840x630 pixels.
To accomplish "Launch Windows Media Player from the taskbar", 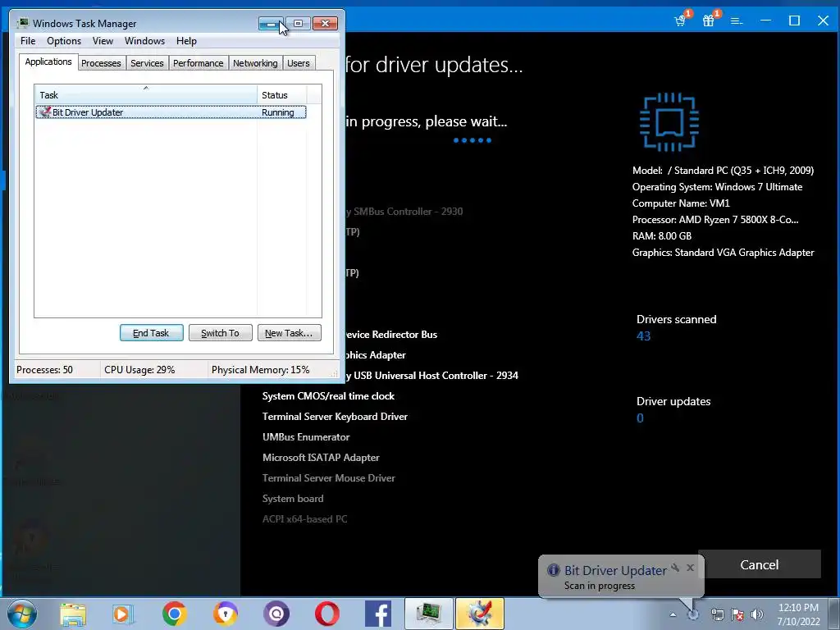I will (x=123, y=614).
